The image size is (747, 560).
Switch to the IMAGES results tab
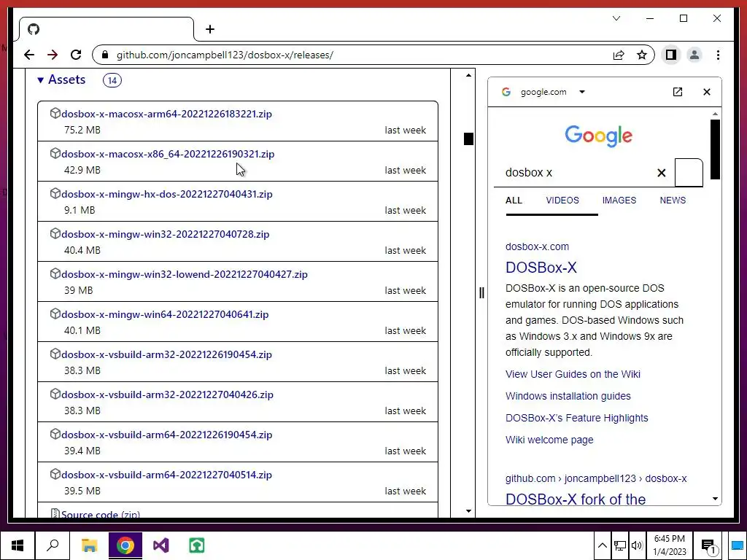(x=619, y=201)
